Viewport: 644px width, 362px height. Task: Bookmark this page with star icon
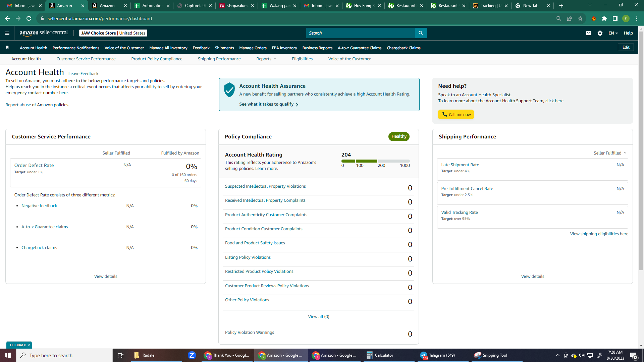pos(580,18)
